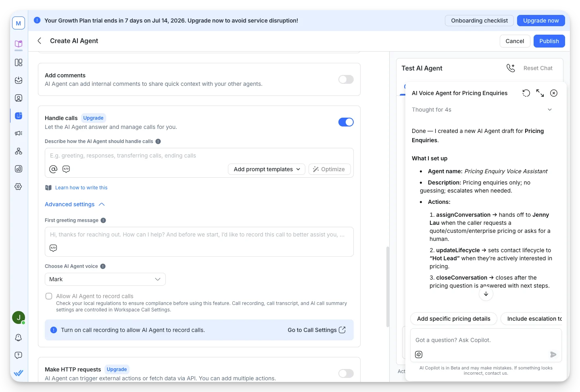This screenshot has height=392, width=580.
Task: Open the contacts icon in sidebar
Action: (x=19, y=98)
